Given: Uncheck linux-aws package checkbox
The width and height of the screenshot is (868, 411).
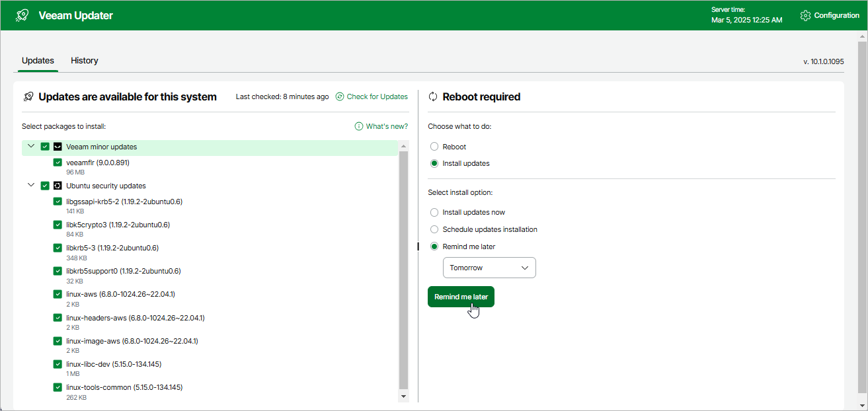Looking at the screenshot, I should tap(58, 294).
